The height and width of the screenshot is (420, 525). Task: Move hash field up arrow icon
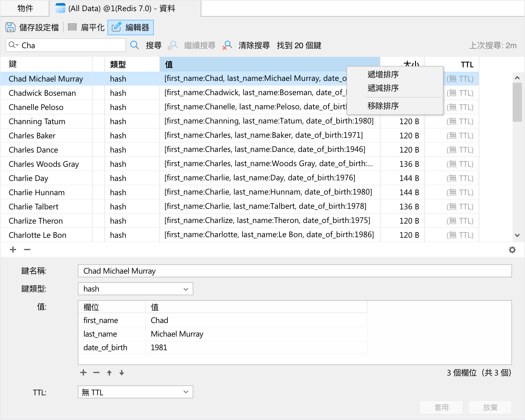point(109,373)
